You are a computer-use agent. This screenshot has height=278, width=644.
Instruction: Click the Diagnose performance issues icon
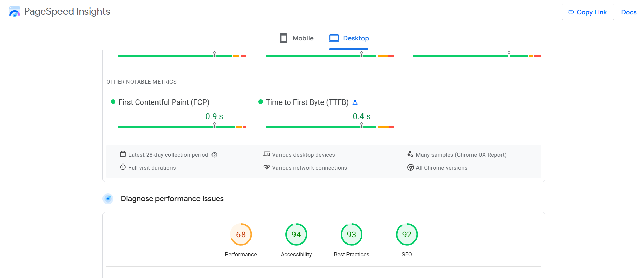[x=108, y=199]
